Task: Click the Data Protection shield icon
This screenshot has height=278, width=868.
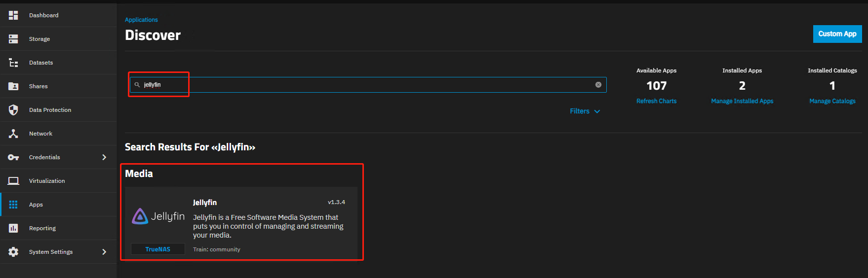Action: [13, 110]
